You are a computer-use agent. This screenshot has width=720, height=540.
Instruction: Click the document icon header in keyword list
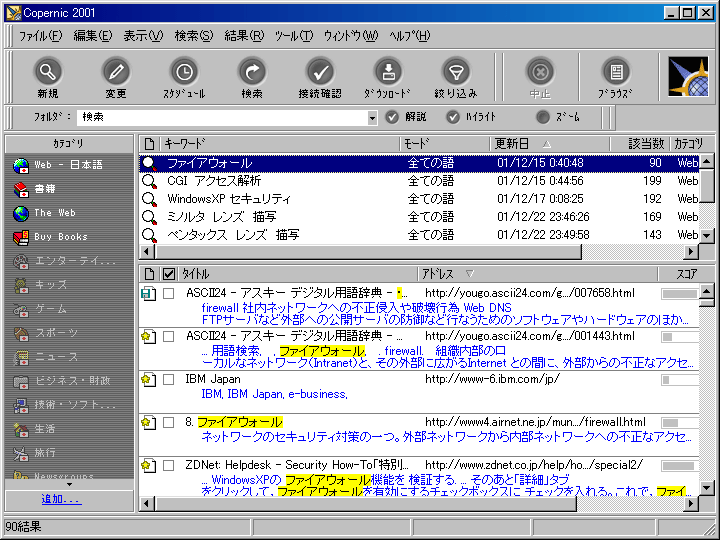(149, 144)
